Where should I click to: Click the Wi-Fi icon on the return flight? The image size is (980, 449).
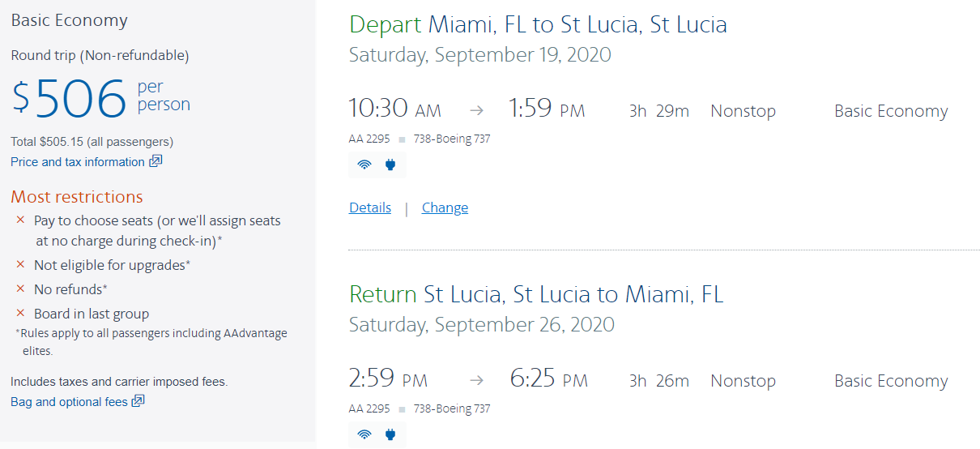[x=364, y=435]
